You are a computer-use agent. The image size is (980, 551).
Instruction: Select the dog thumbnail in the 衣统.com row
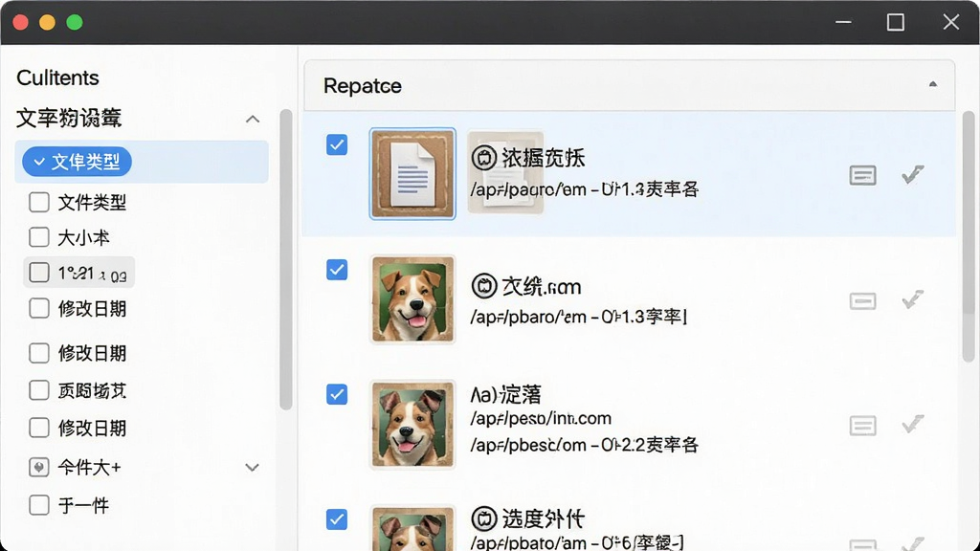[x=412, y=299]
